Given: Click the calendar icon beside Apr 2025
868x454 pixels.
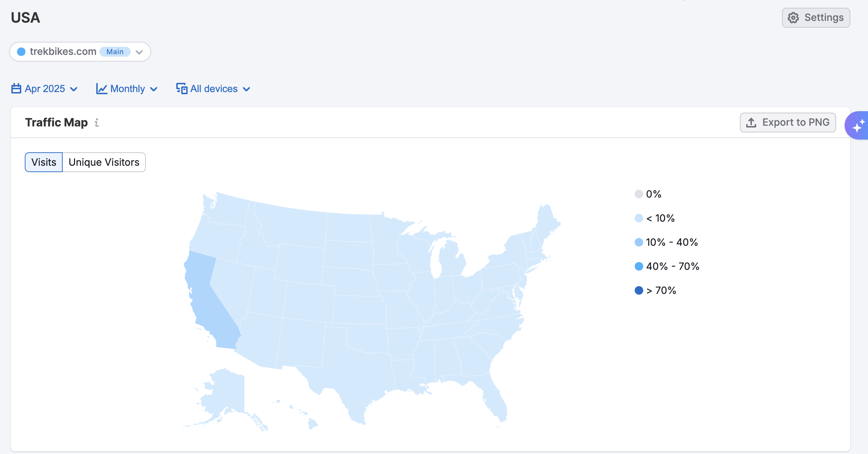Looking at the screenshot, I should pos(16,89).
